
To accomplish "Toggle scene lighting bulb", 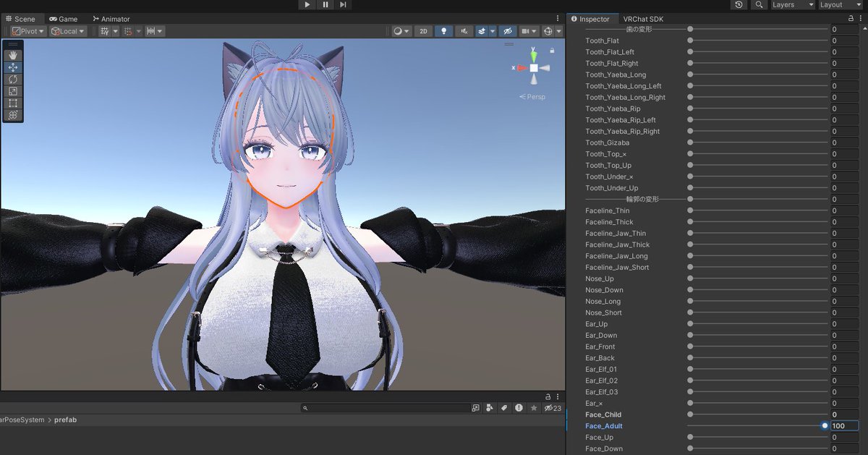I will pyautogui.click(x=444, y=31).
